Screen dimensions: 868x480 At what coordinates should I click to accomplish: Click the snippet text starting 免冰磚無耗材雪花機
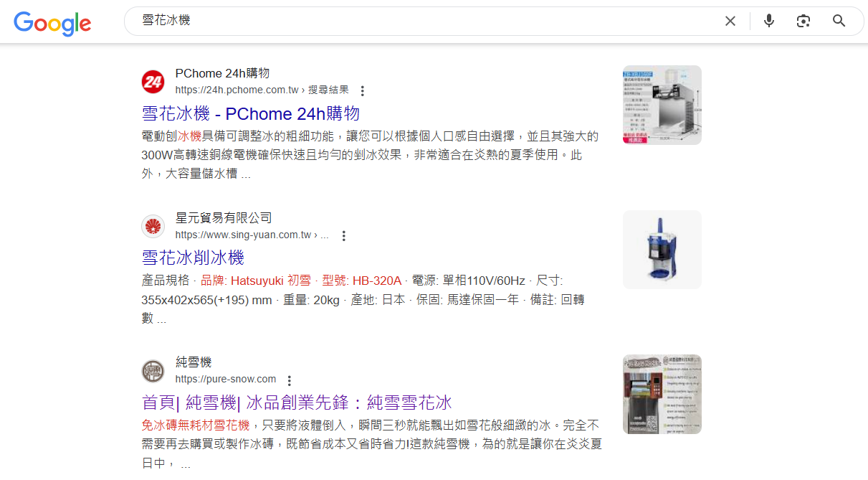click(371, 444)
